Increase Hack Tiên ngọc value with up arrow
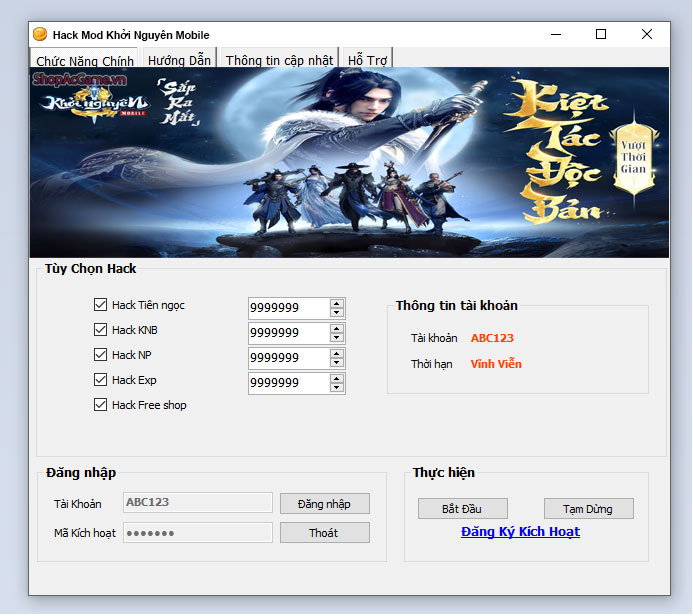 pyautogui.click(x=337, y=304)
